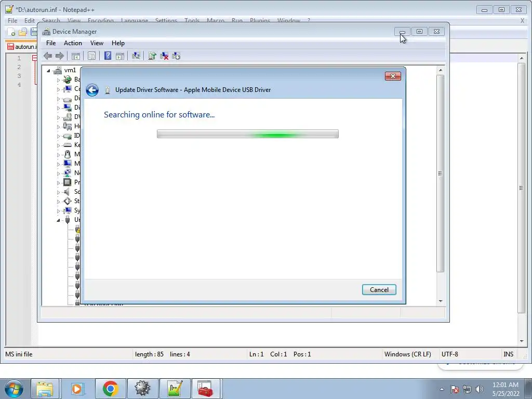532x399 pixels.
Task: Select the Batteries icon in the device tree
Action: click(68, 79)
